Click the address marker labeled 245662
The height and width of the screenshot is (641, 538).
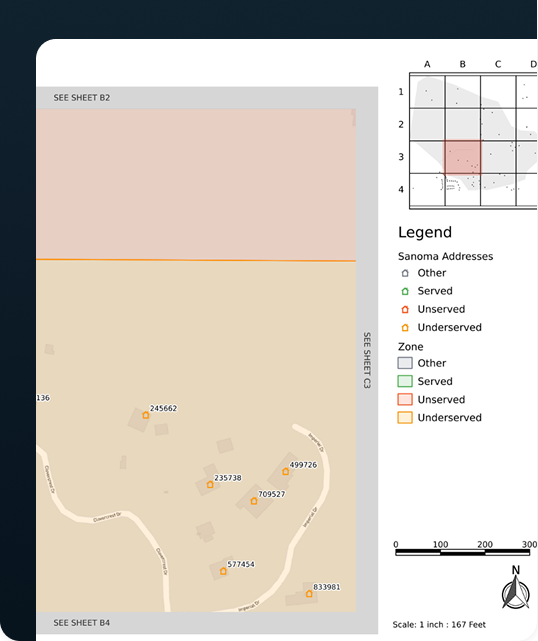click(x=146, y=415)
